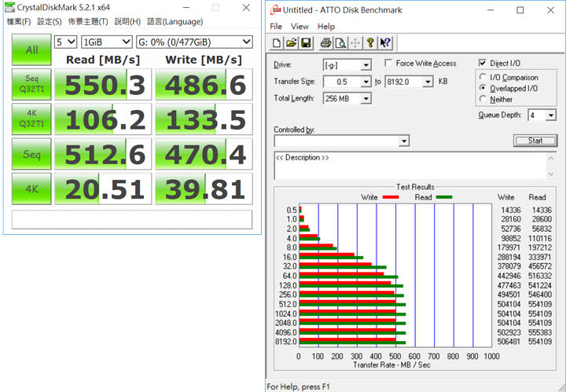Screen dimensions: 566x392
Task: Click the green Read legend swatch
Action: coord(444,197)
